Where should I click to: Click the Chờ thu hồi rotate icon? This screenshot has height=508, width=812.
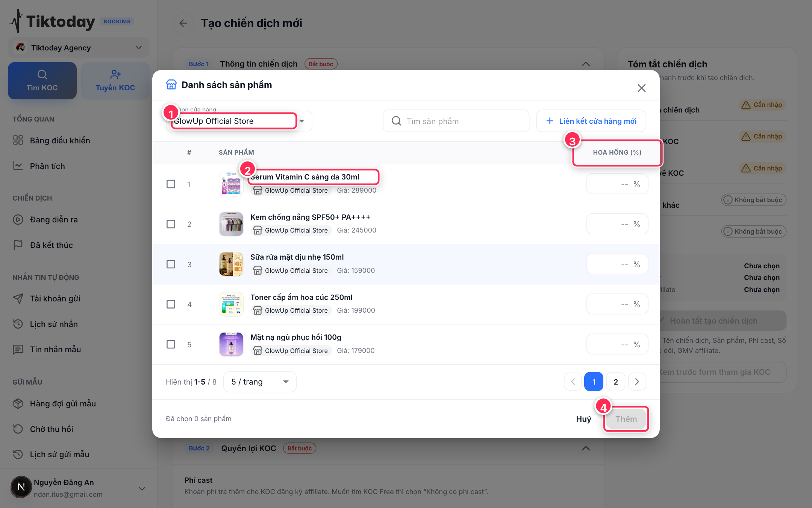(18, 429)
